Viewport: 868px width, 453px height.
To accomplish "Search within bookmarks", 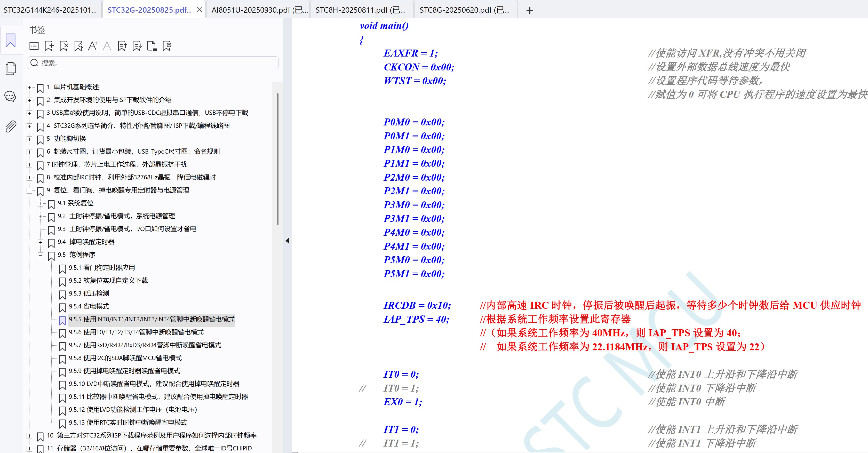I will point(78,46).
